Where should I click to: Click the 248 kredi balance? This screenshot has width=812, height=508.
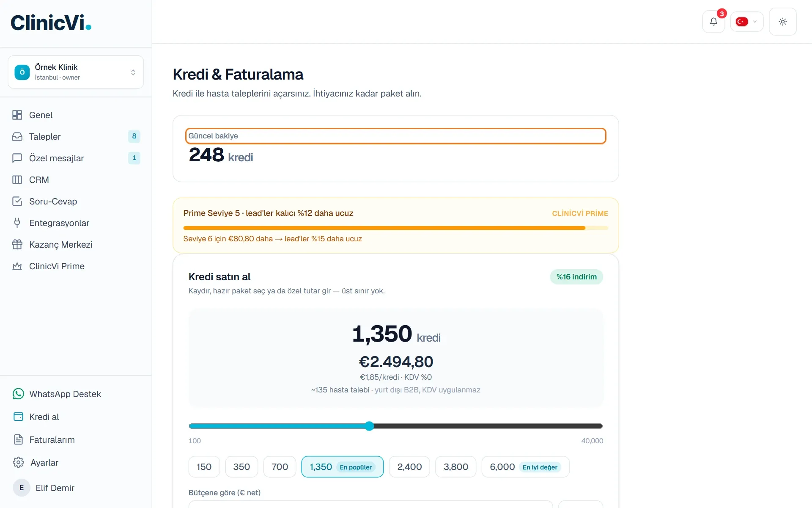tap(221, 155)
